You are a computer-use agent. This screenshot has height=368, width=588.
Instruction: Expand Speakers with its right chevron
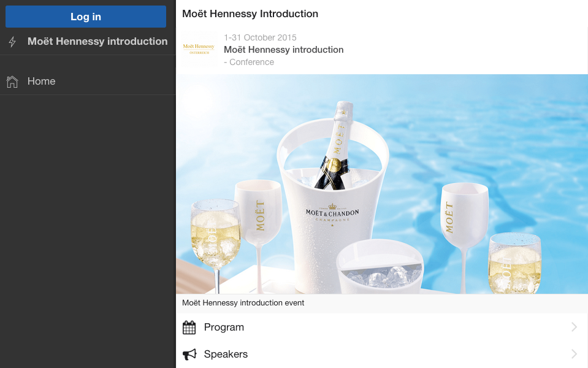[x=574, y=354]
